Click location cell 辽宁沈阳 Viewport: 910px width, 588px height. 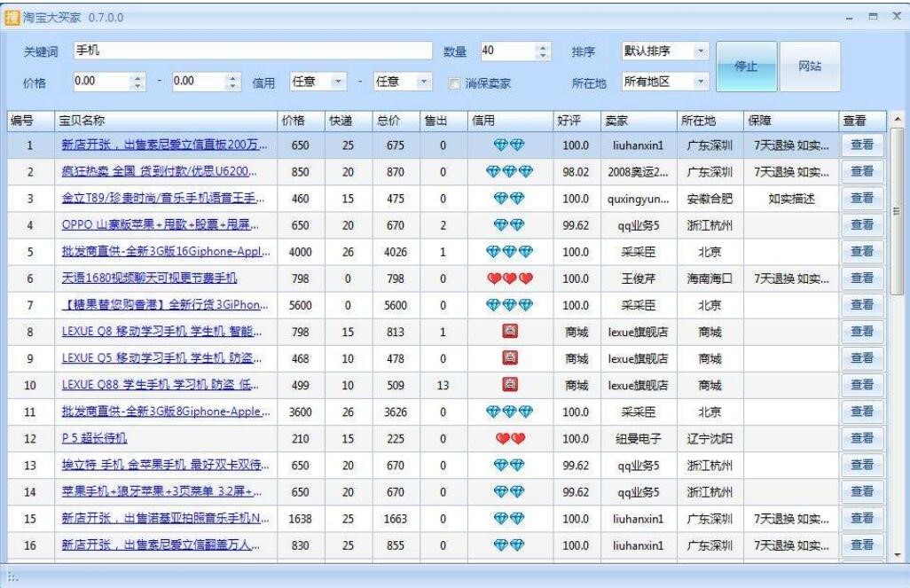710,439
